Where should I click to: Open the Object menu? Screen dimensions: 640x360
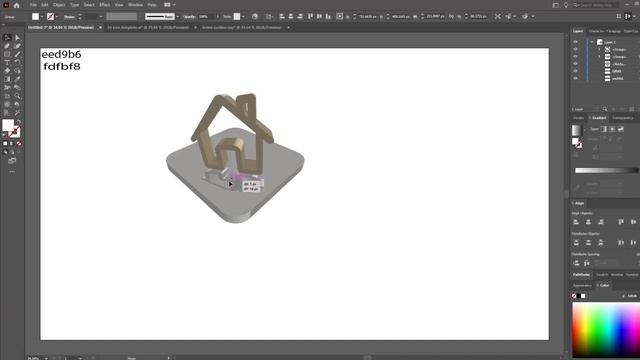click(59, 5)
